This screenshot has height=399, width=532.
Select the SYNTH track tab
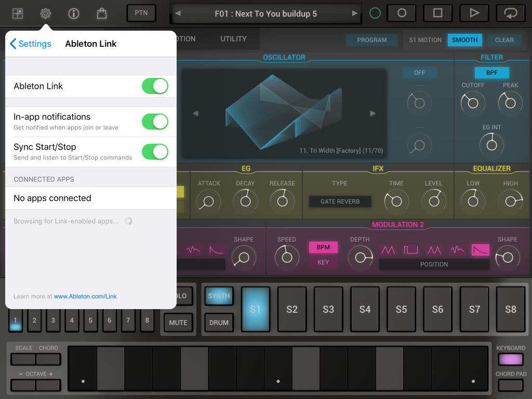[219, 296]
